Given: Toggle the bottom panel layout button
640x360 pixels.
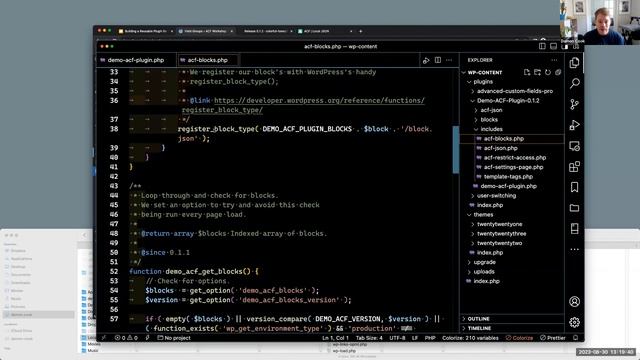Looking at the screenshot, I should [x=553, y=47].
